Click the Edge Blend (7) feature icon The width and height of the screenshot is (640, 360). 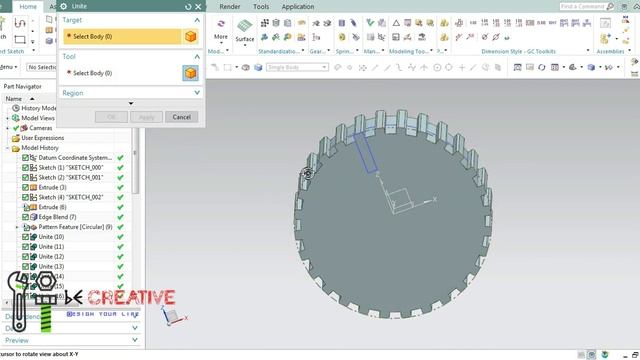(33, 217)
